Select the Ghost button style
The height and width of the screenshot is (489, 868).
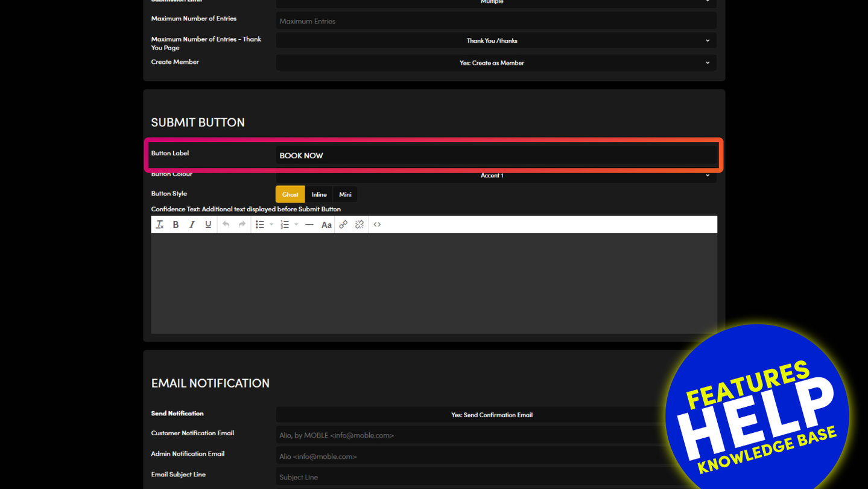[x=290, y=194]
